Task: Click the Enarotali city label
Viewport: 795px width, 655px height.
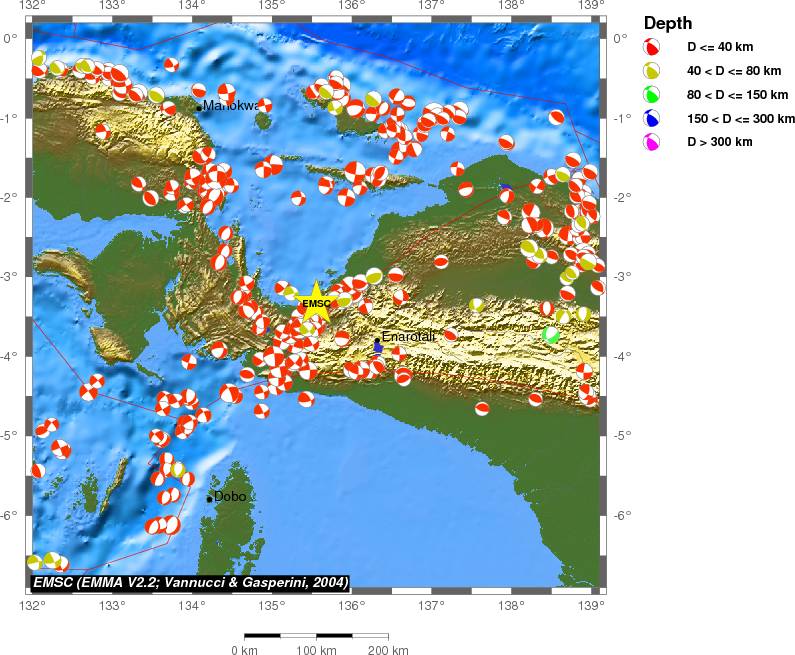Action: (408, 337)
